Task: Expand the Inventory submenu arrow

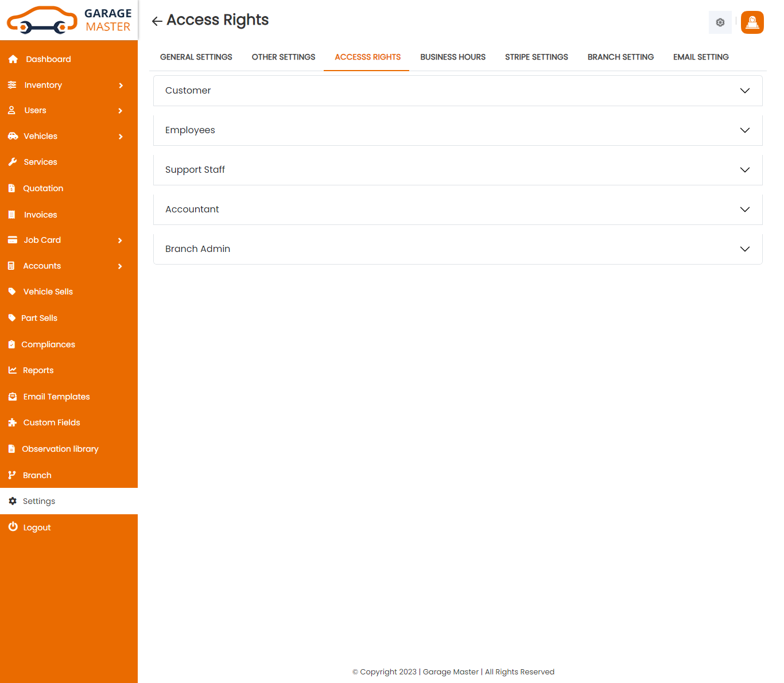Action: pos(121,86)
